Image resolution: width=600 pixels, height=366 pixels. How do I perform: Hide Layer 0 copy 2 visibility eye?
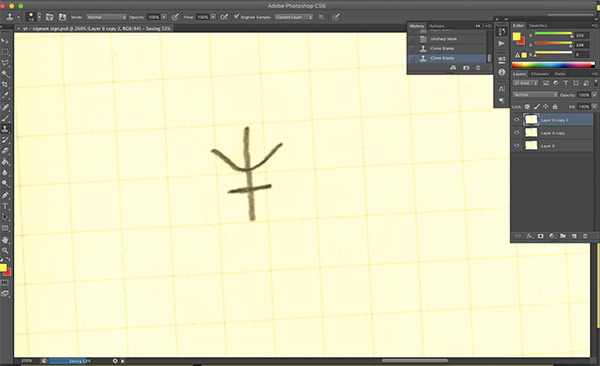517,120
